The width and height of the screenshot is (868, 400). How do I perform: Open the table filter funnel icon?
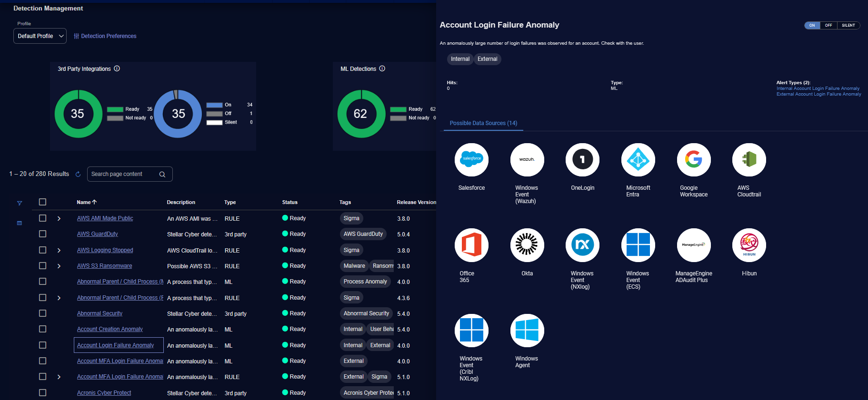pyautogui.click(x=20, y=203)
